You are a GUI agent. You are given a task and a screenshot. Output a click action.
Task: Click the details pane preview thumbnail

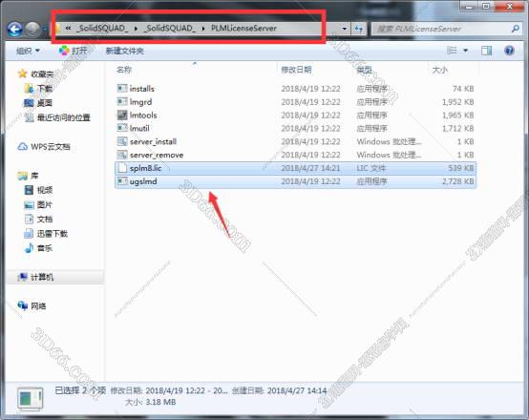tap(31, 398)
